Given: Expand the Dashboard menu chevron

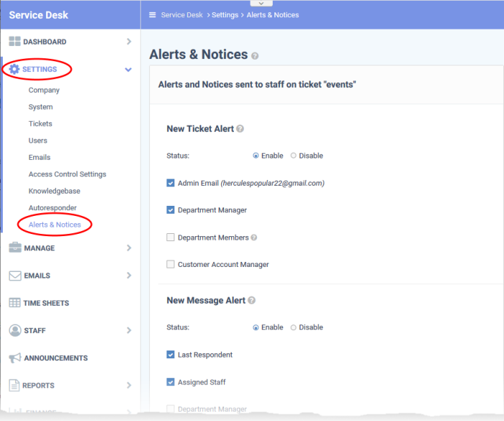Looking at the screenshot, I should (129, 42).
